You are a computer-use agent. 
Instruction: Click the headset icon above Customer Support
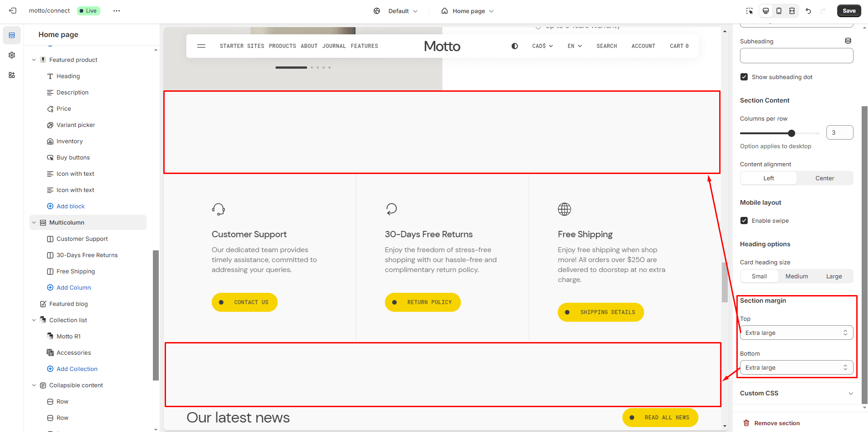(218, 209)
